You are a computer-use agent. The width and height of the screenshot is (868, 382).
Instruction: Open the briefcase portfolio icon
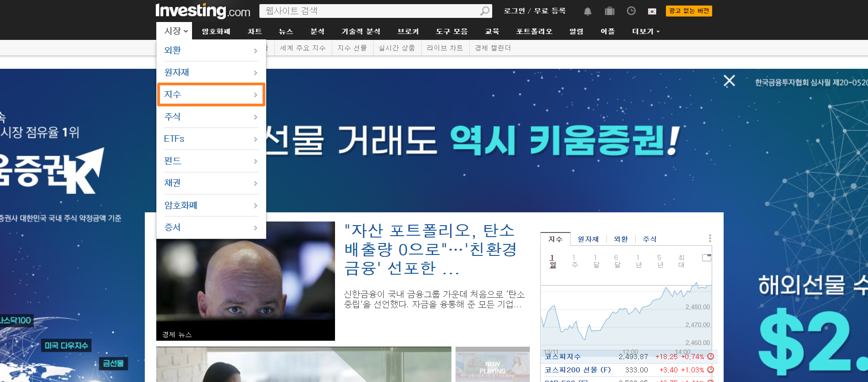pos(610,11)
